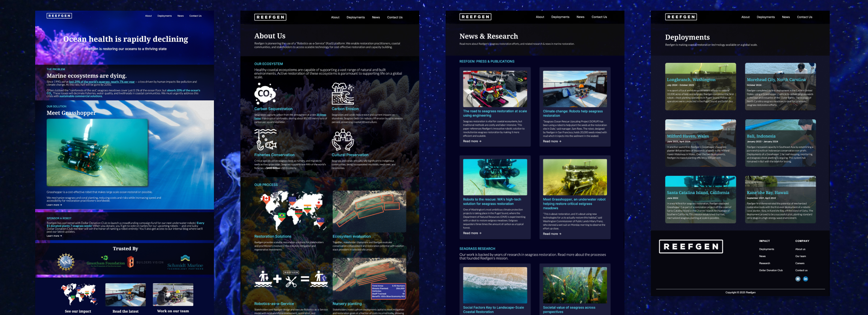The width and height of the screenshot is (868, 315).
Task: Open the Careers footer link
Action: point(800,263)
